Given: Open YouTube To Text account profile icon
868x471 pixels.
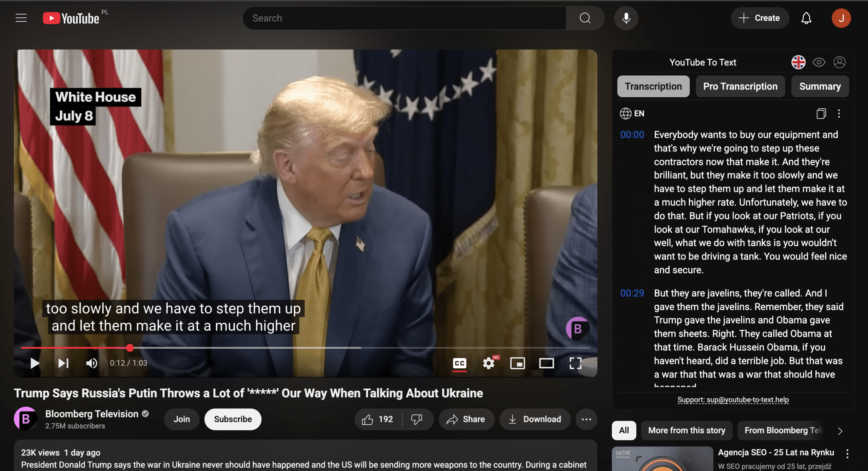Looking at the screenshot, I should [839, 62].
